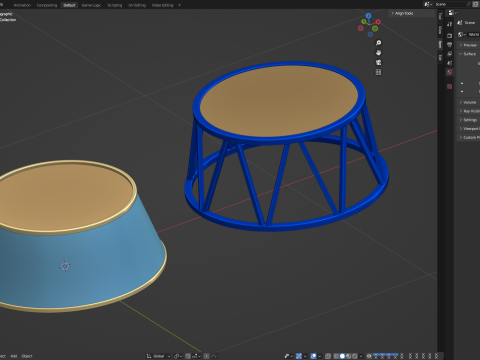Open the Texture properties tab icon
The image size is (480, 360).
(x=450, y=86)
